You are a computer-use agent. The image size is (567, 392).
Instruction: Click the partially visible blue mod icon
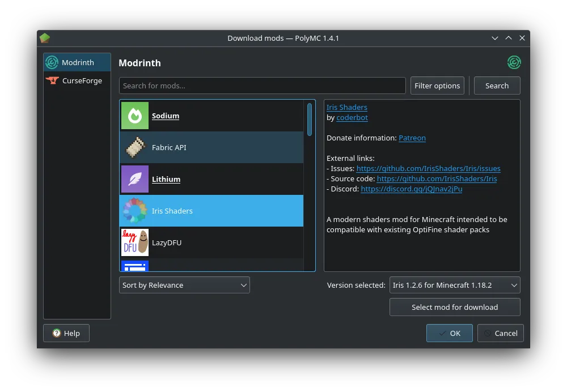pos(135,266)
